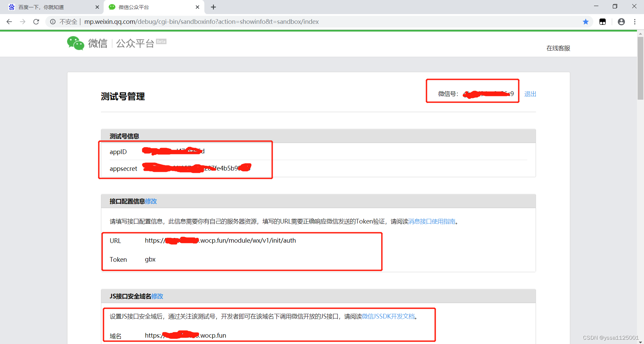Click 退出 to log out
This screenshot has width=644, height=344.
tap(530, 94)
